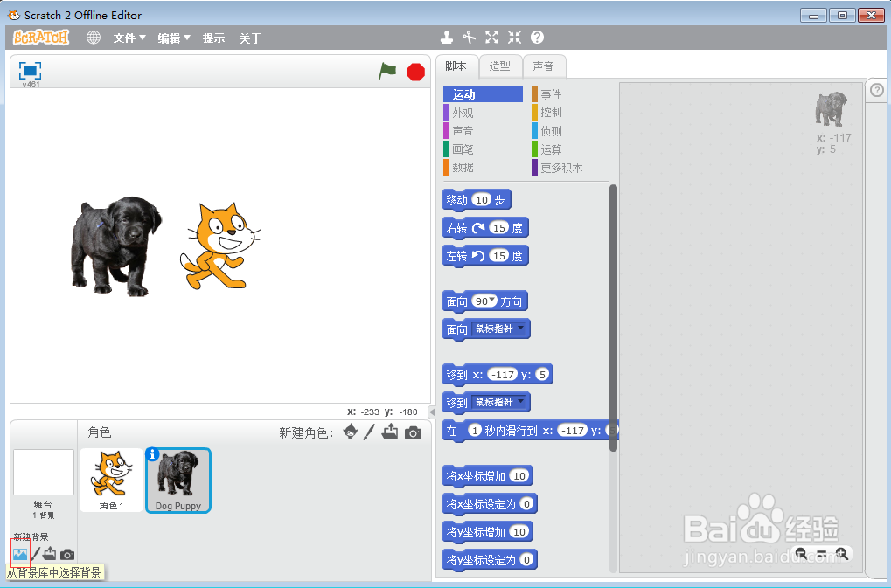The width and height of the screenshot is (891, 588).
Task: Paint a new backdrop brush icon
Action: tap(36, 554)
